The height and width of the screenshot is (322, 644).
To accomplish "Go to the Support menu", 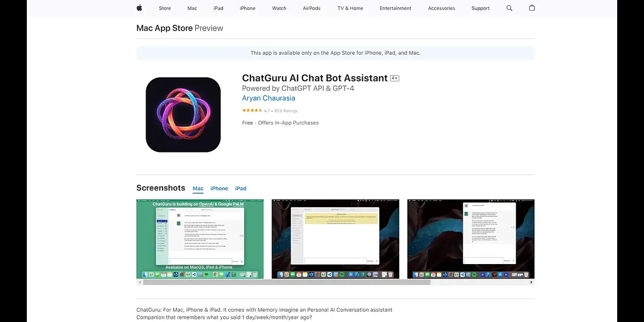I will tap(480, 8).
